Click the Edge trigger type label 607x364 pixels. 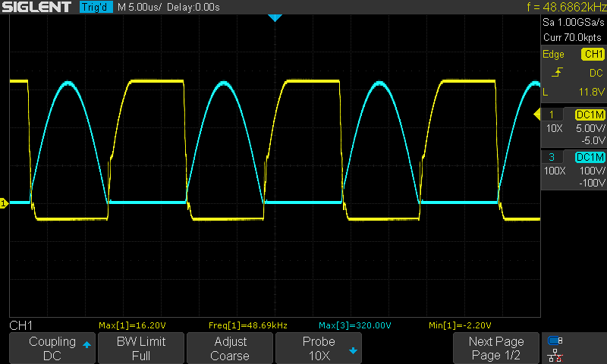[553, 54]
